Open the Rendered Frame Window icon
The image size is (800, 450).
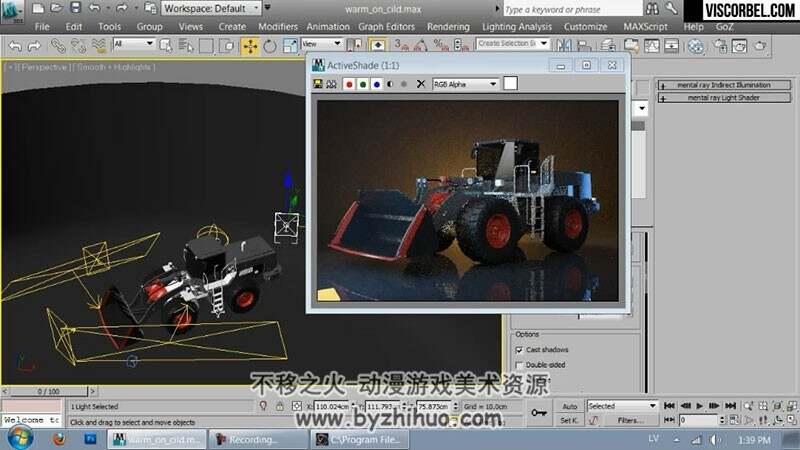pos(739,46)
